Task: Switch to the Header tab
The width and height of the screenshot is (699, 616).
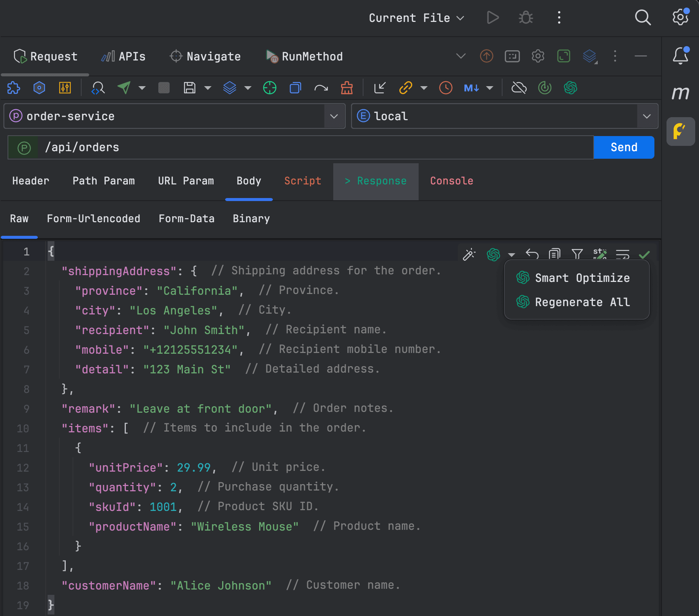Action: point(31,181)
